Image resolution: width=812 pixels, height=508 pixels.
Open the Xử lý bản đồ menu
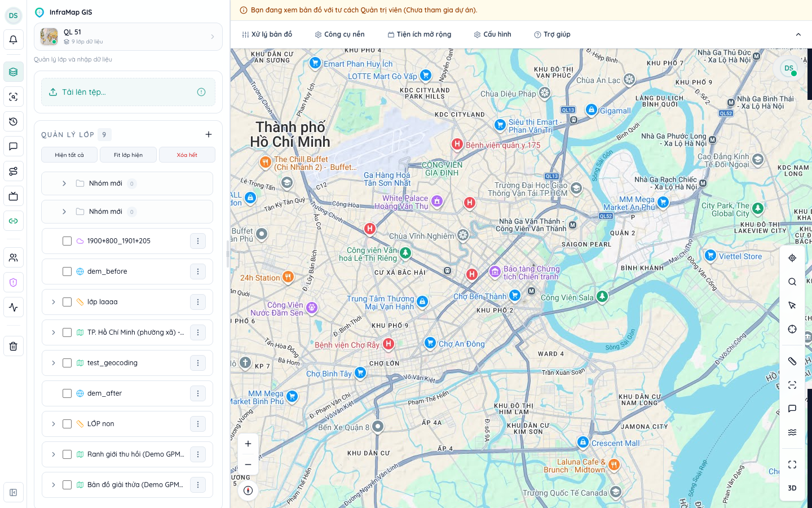click(267, 34)
